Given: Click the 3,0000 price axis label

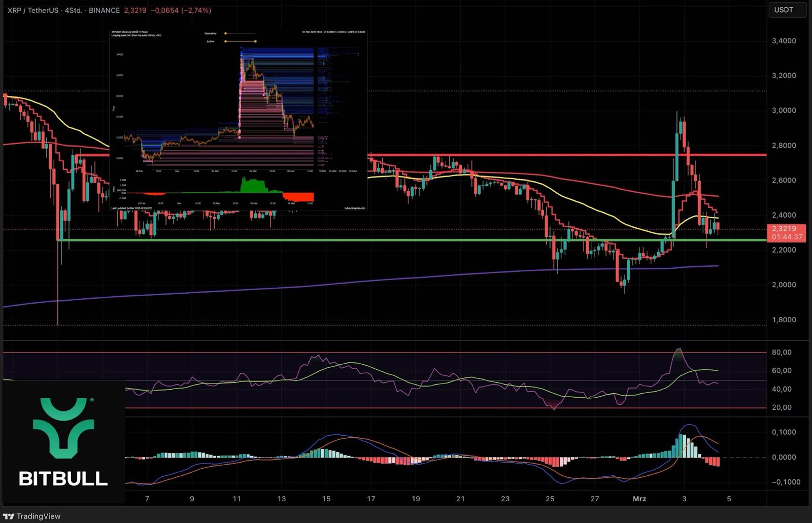Looking at the screenshot, I should 784,111.
